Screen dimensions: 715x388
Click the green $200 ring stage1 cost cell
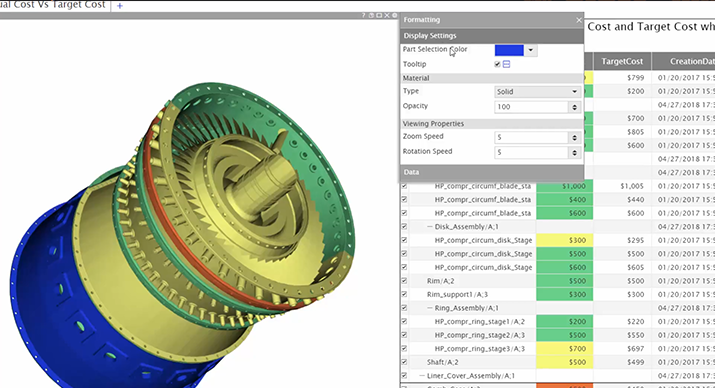point(565,321)
